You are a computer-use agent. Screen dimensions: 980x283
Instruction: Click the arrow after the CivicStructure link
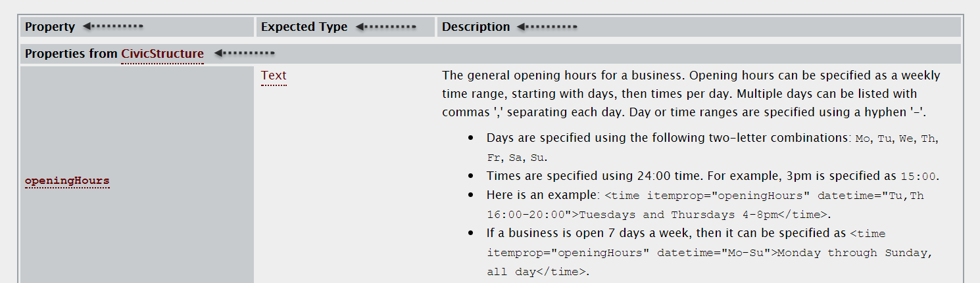(x=245, y=53)
